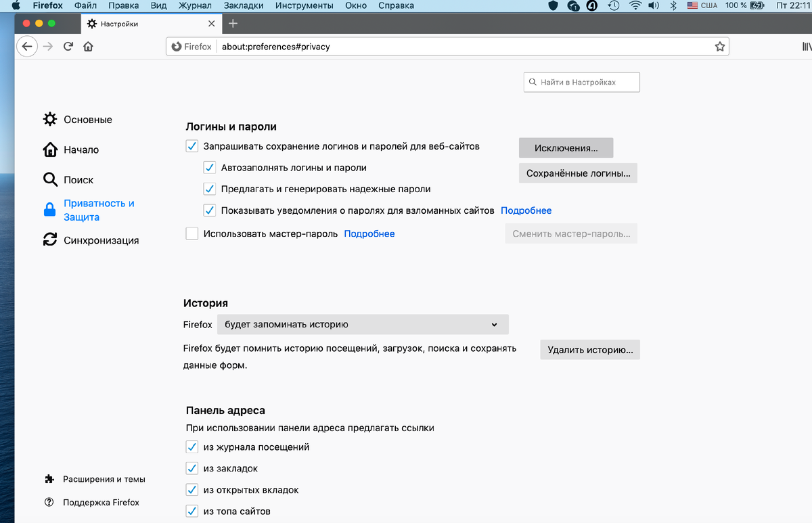Open the Закладки menu

pyautogui.click(x=244, y=5)
